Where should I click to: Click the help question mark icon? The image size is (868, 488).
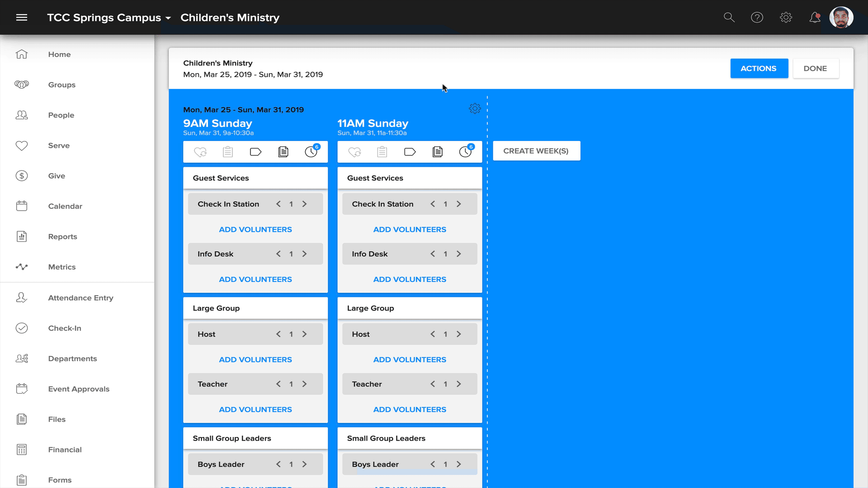[x=757, y=18]
